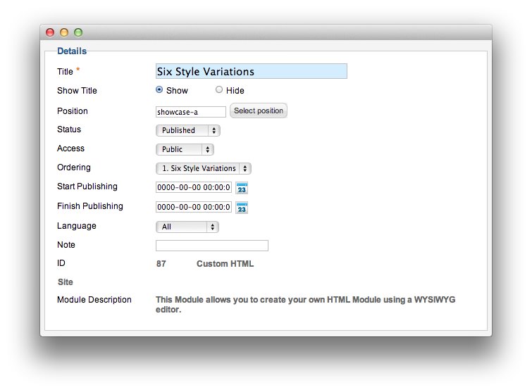
Task: Click the Finish Publishing date field
Action: pyautogui.click(x=194, y=207)
